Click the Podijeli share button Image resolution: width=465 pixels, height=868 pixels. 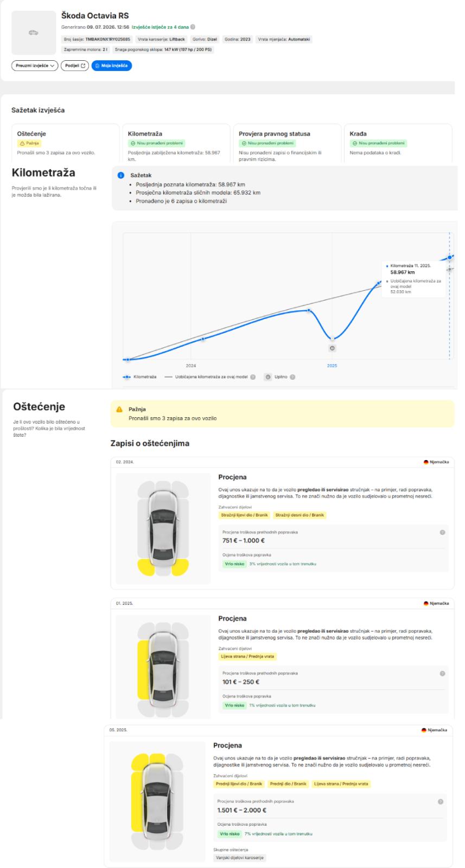pos(75,66)
